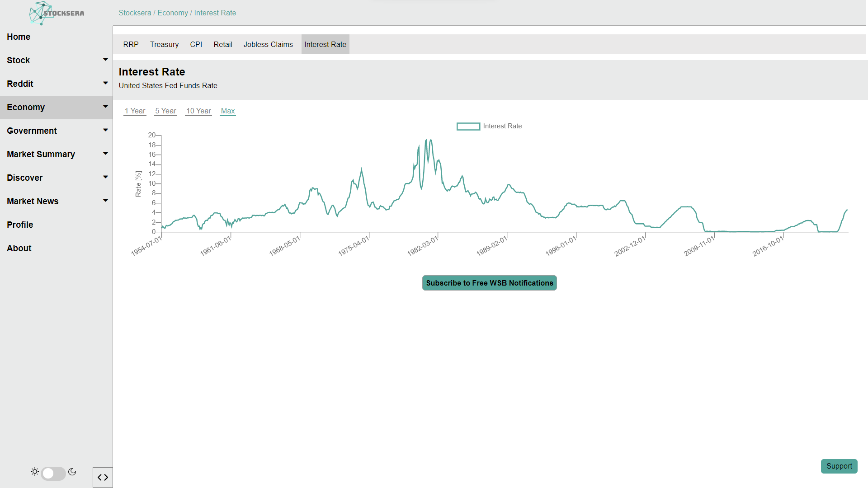Expand the Market News dropdown arrow
Image resolution: width=868 pixels, height=488 pixels.
click(x=105, y=201)
